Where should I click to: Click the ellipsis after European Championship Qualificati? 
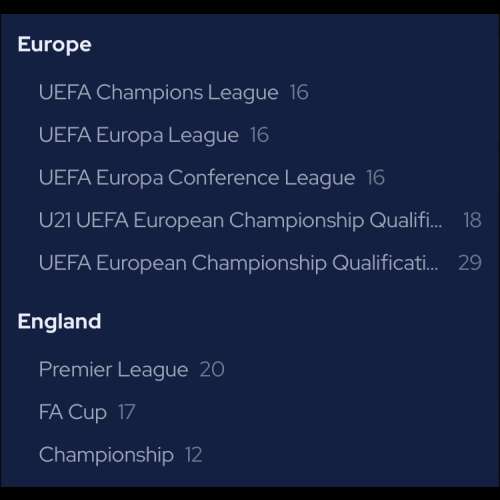point(433,268)
